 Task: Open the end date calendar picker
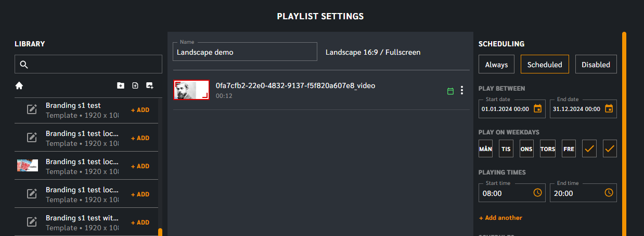click(x=609, y=108)
